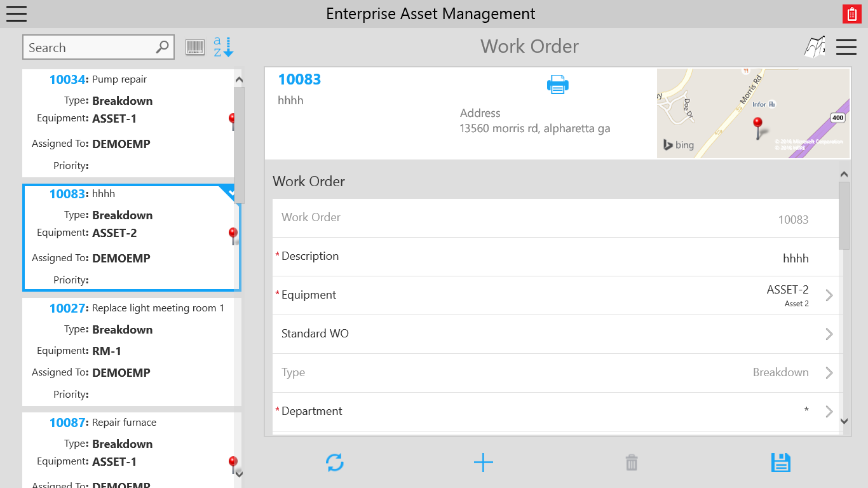Sort list with A-Z icon
868x488 pixels.
coord(224,47)
